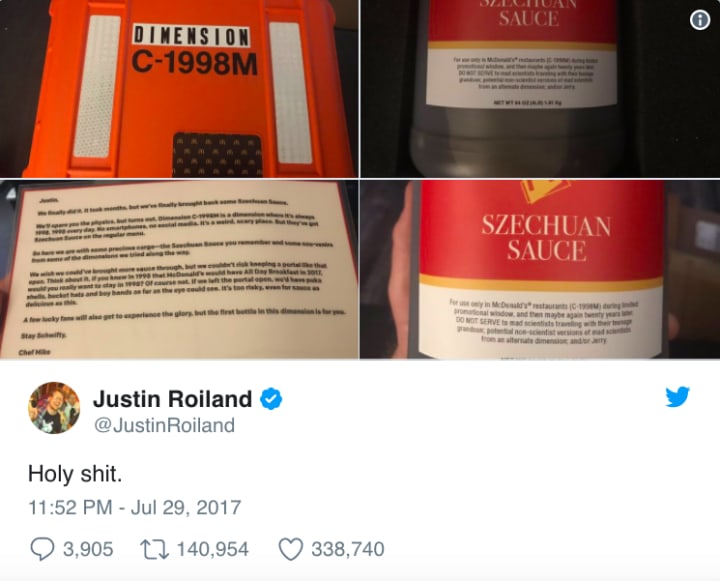Click the McDonald's logo patch on the case
Viewport: 720px width, 581px height.
point(218,155)
